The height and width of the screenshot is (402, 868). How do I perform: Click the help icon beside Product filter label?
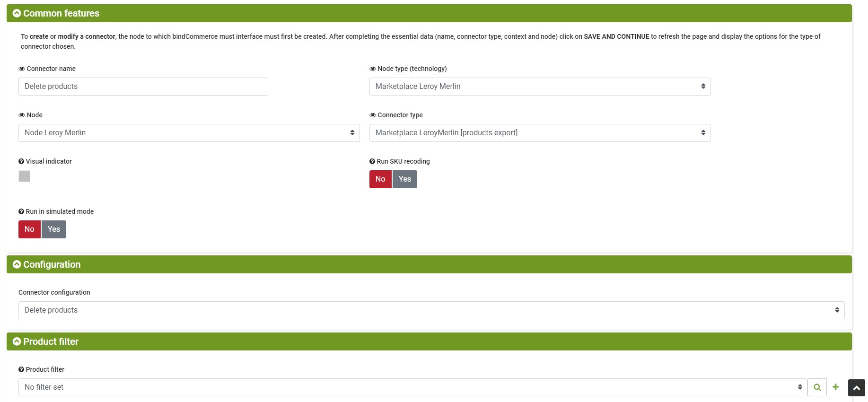pos(21,369)
